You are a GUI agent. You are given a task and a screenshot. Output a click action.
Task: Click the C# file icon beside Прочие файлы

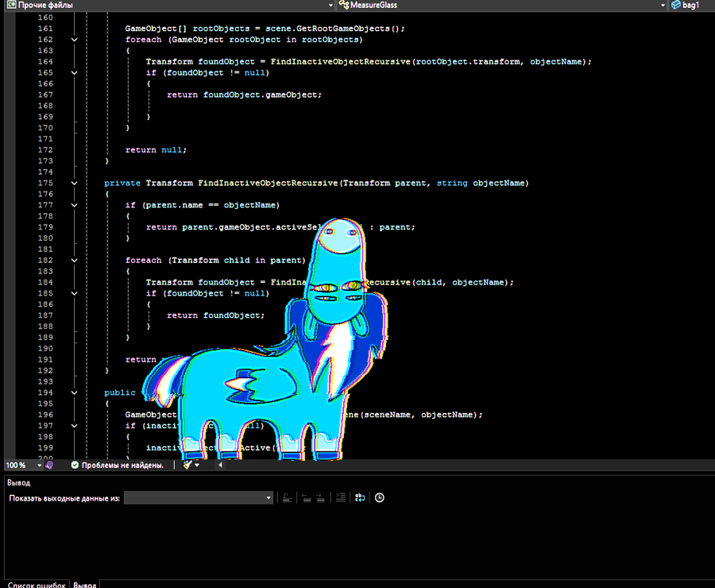coord(11,5)
